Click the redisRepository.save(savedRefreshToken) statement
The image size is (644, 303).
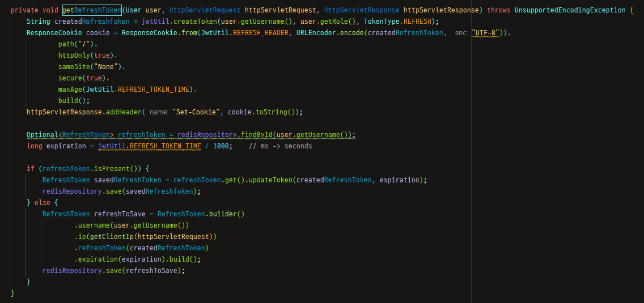pos(121,191)
